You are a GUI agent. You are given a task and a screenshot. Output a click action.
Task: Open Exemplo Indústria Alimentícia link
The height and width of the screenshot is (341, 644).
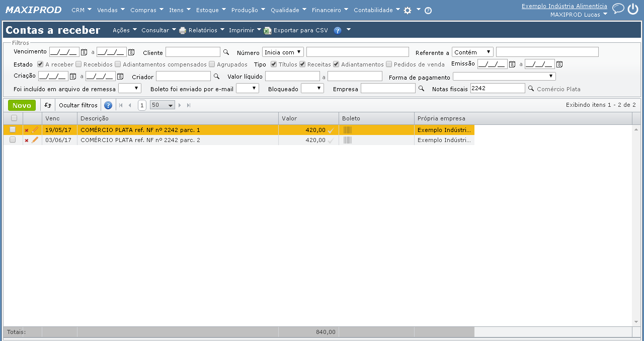[x=564, y=6]
